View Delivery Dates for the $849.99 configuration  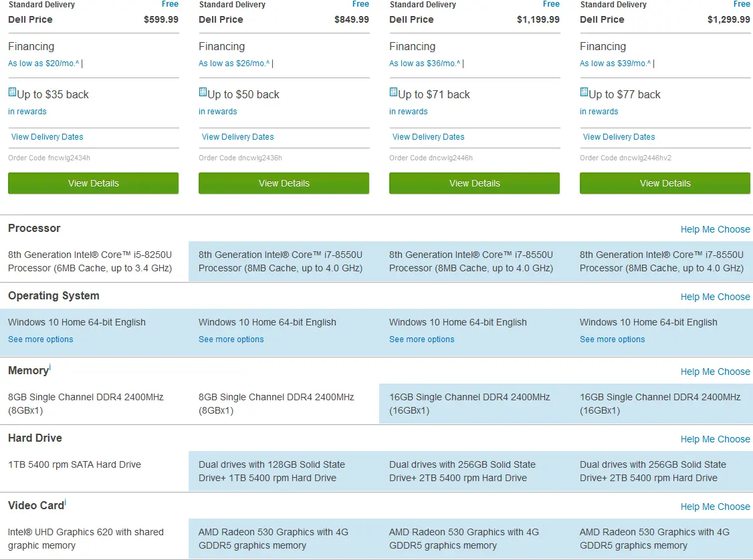coord(237,137)
